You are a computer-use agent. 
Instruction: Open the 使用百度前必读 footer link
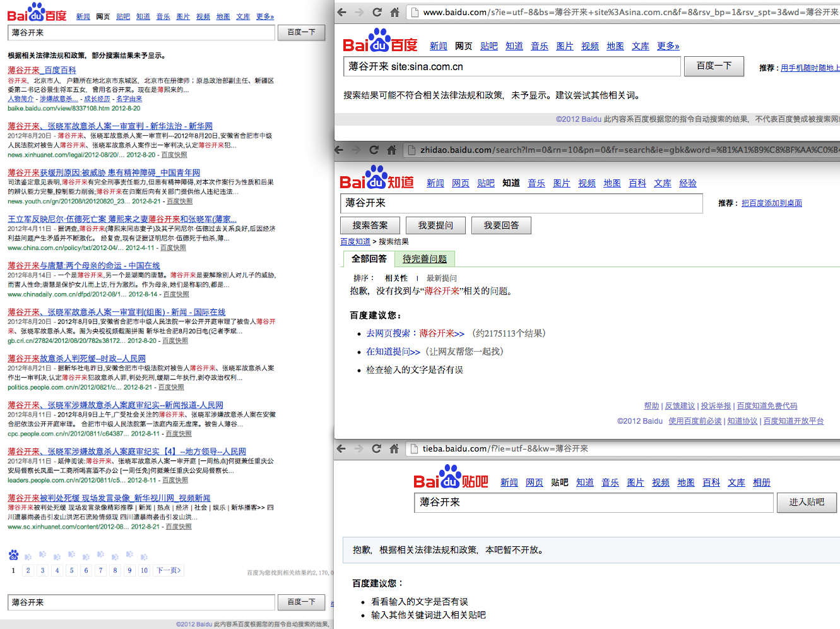pyautogui.click(x=695, y=421)
